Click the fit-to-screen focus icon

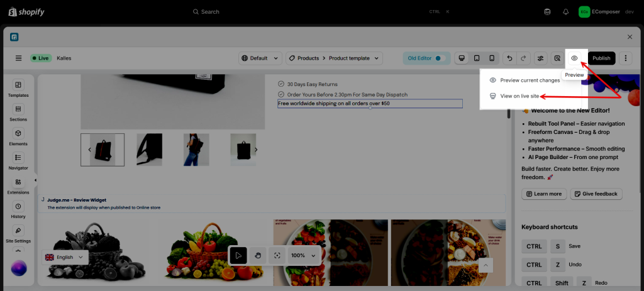tap(277, 256)
